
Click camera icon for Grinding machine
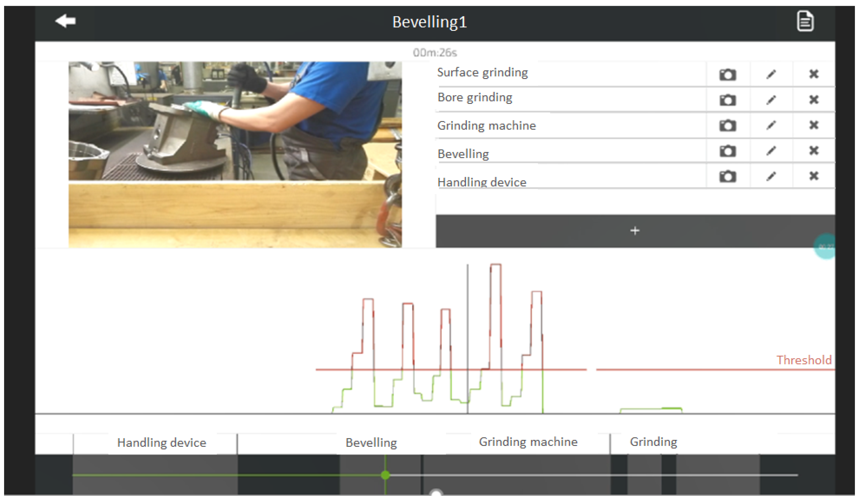pos(727,125)
